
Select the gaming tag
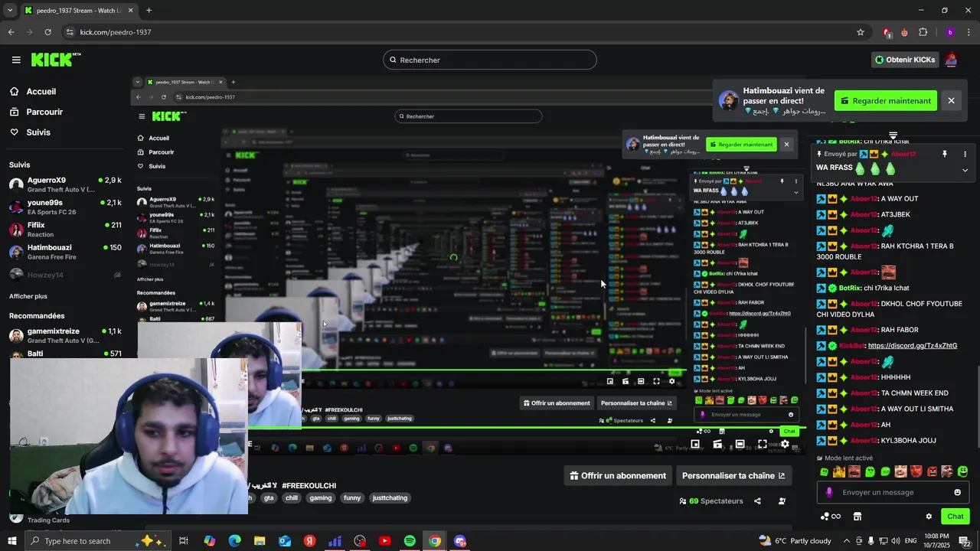tap(321, 497)
